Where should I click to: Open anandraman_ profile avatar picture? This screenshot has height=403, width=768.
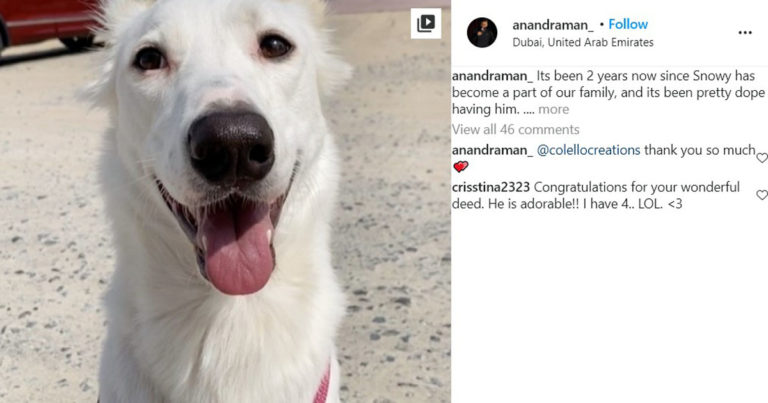click(x=482, y=32)
